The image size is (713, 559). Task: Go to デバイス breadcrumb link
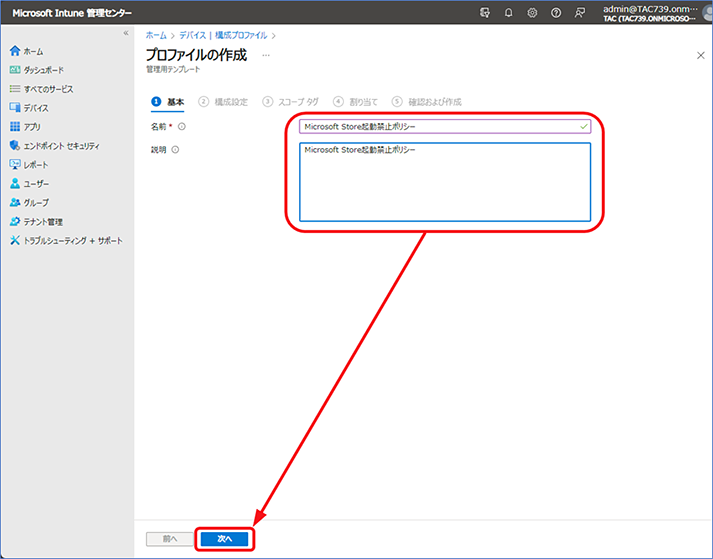tap(192, 35)
